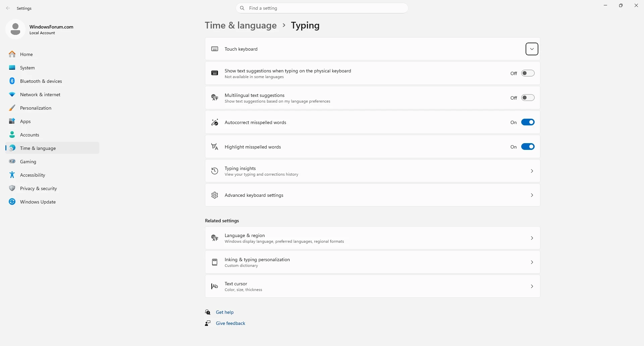Enable text suggestions for physical keyboard

(x=528, y=73)
